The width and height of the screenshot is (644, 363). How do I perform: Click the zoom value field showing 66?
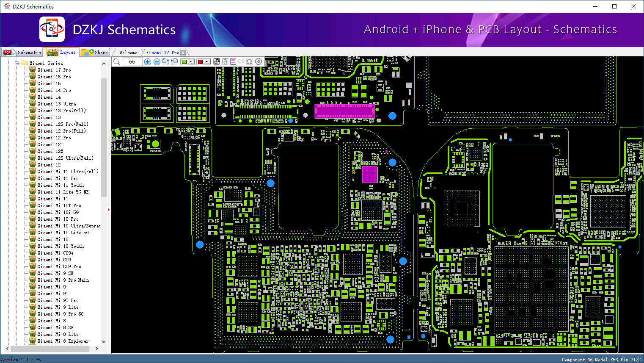click(132, 62)
